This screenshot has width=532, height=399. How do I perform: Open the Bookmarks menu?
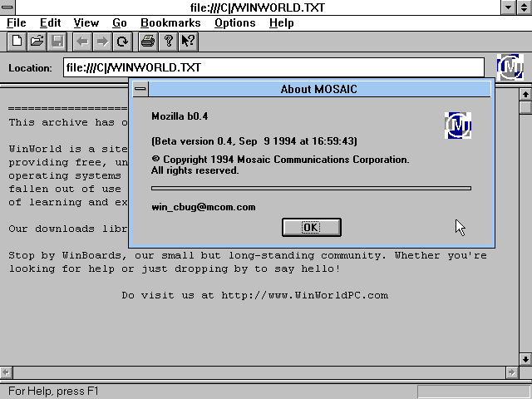pyautogui.click(x=170, y=23)
